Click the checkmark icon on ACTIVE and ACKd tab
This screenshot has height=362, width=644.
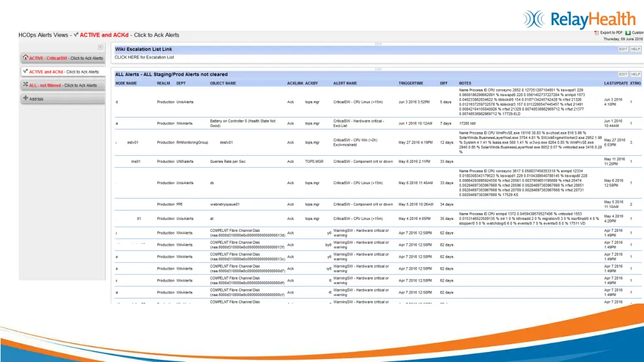click(25, 71)
